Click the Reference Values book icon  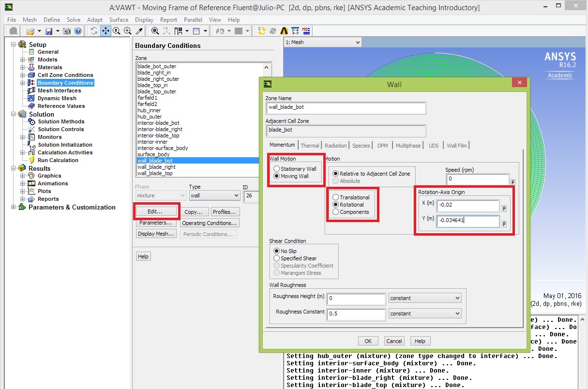coord(32,106)
